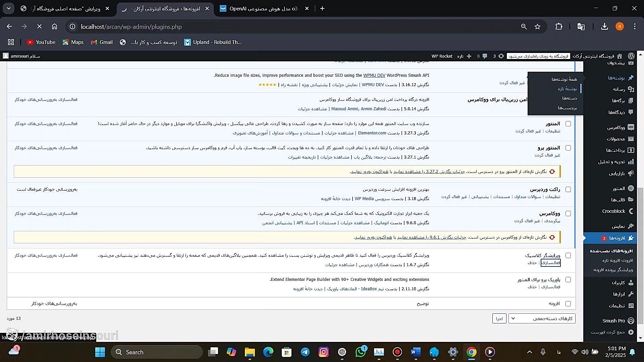Open the Smush Pro sidebar icon
644x362 pixels.
pos(631,321)
